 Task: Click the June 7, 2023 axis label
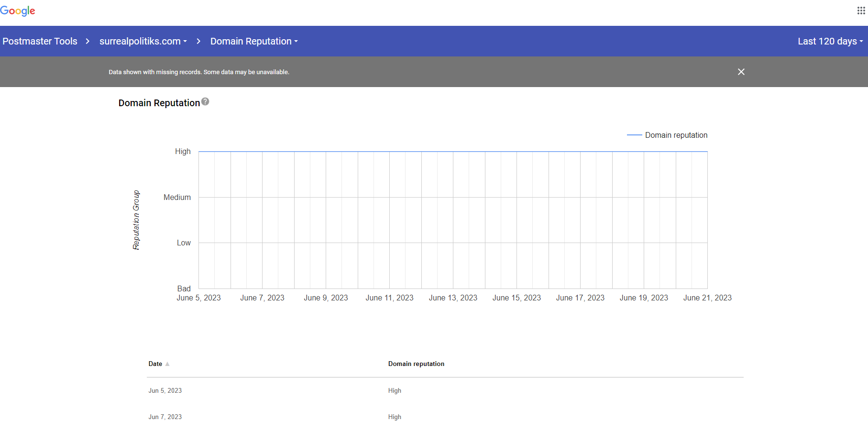point(262,298)
